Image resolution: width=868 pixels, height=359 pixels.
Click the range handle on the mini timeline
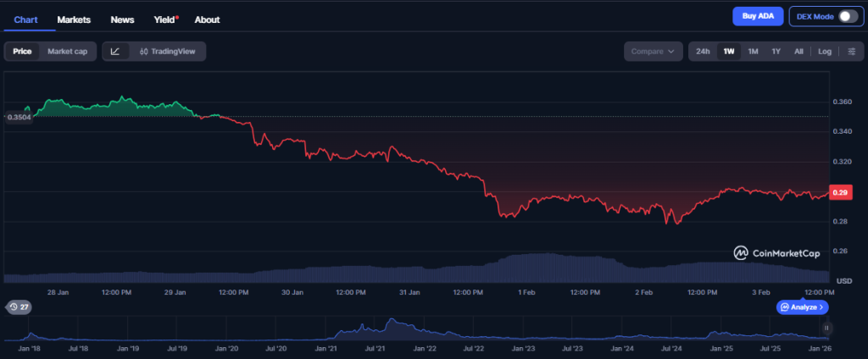[826, 328]
